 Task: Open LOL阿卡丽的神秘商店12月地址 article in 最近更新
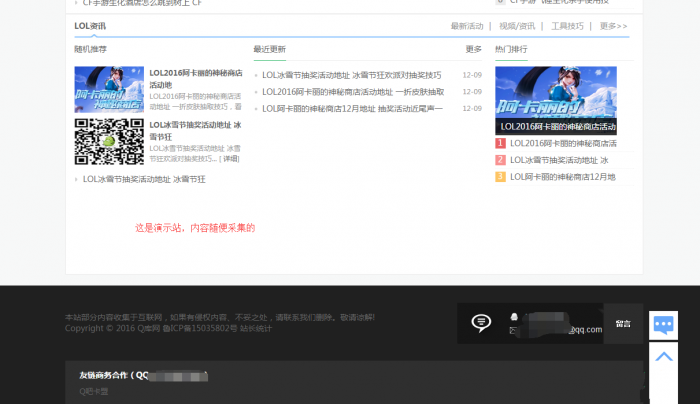351,108
